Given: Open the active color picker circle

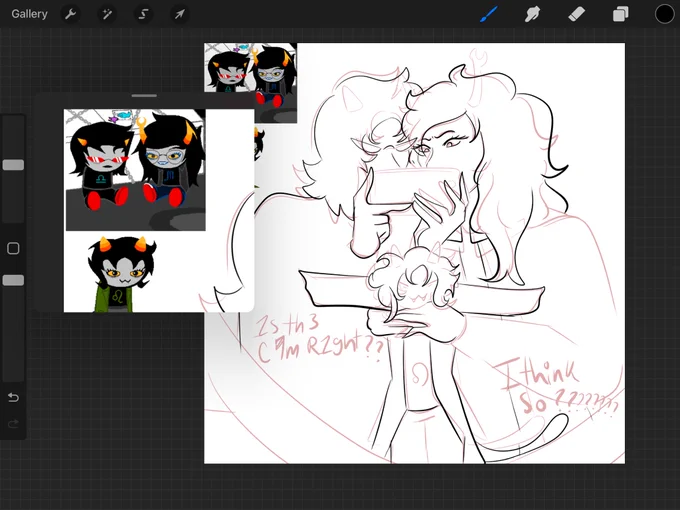Looking at the screenshot, I should coord(664,14).
